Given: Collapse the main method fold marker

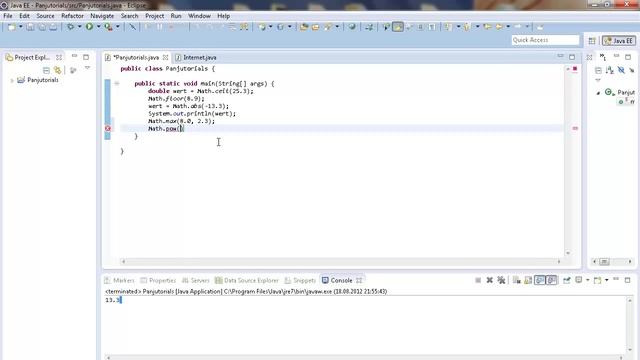Looking at the screenshot, I should tap(117, 83).
